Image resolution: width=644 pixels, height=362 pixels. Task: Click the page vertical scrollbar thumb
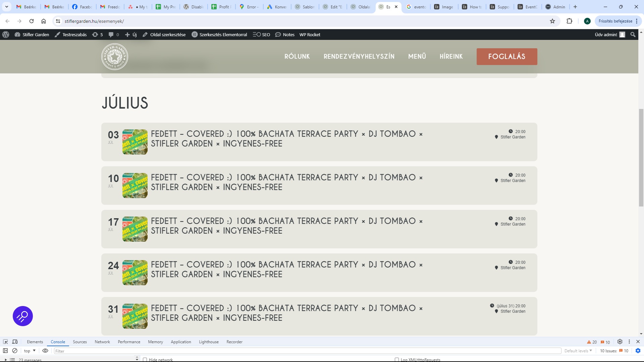(x=641, y=158)
